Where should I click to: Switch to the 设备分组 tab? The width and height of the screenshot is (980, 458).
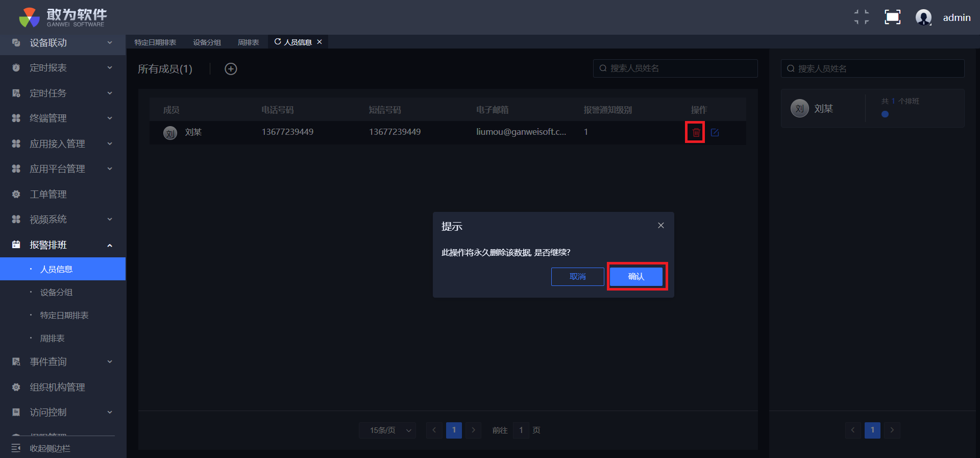pos(207,42)
